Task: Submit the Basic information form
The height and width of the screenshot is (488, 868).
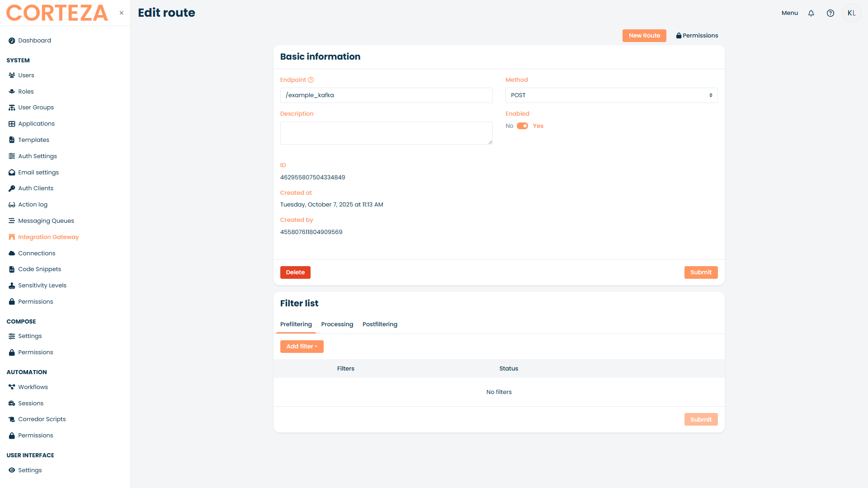Action: 701,272
